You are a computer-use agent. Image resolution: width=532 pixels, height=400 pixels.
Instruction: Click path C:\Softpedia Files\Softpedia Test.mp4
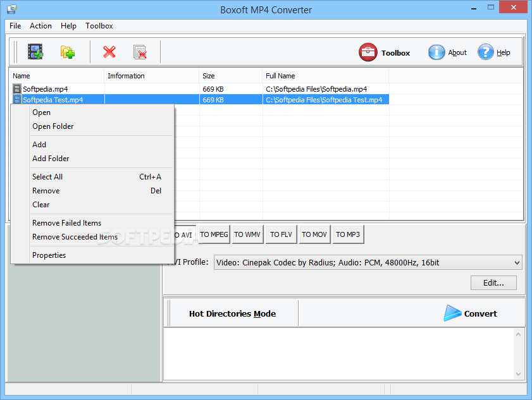click(x=324, y=100)
